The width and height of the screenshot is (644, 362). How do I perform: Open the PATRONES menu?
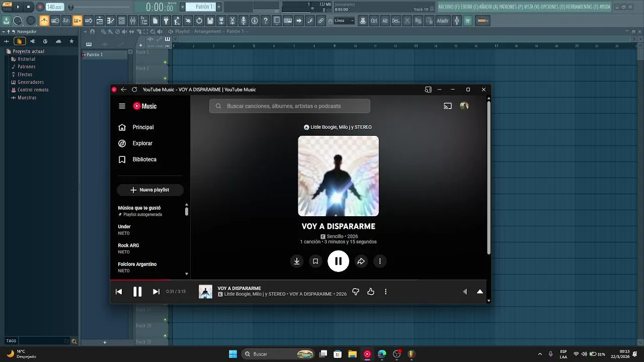click(x=511, y=7)
